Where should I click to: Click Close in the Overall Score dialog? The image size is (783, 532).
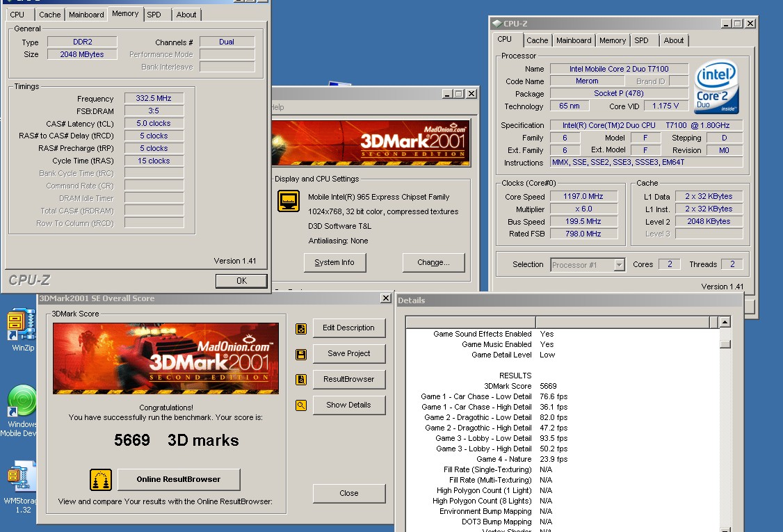point(348,493)
